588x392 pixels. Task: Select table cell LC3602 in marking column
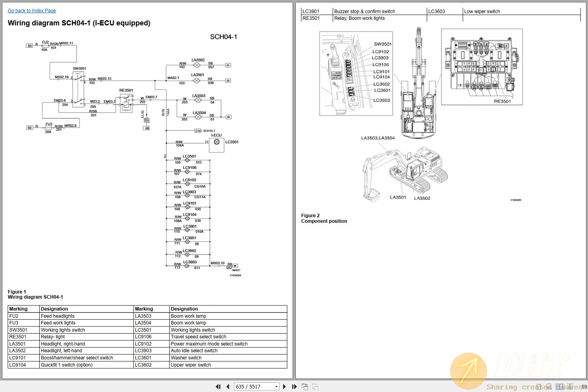[152, 365]
